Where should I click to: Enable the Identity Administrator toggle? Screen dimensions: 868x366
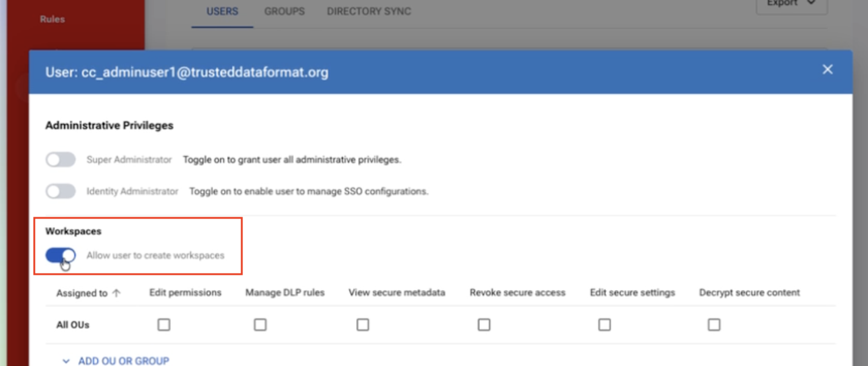click(x=61, y=191)
